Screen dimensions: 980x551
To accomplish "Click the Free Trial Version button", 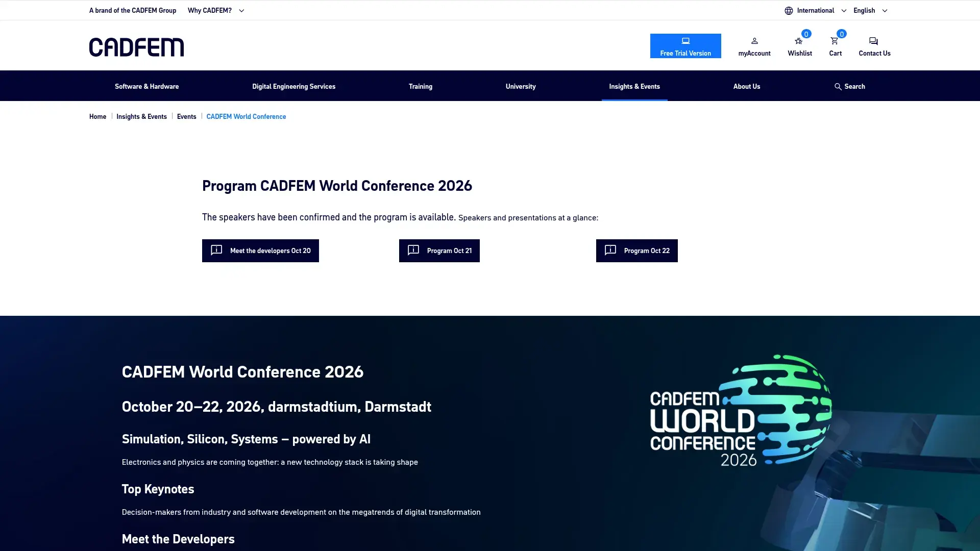I will 685,46.
